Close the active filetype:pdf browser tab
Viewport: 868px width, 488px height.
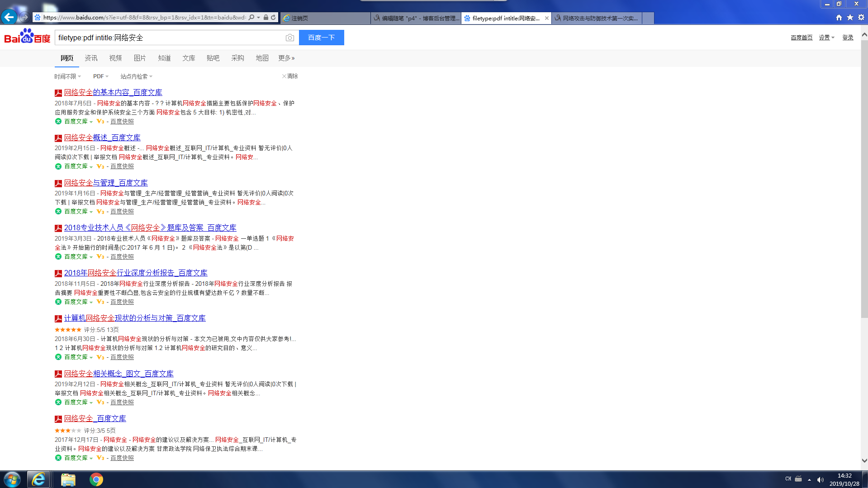point(547,18)
